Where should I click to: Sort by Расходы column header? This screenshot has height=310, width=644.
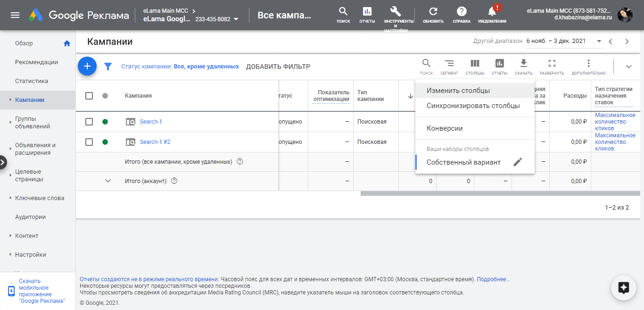pyautogui.click(x=575, y=96)
